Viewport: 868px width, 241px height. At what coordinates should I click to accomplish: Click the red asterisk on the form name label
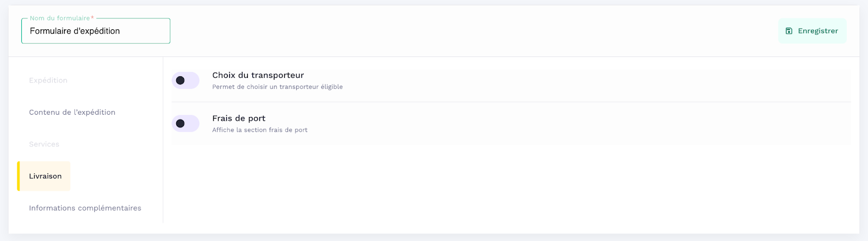[x=92, y=17]
